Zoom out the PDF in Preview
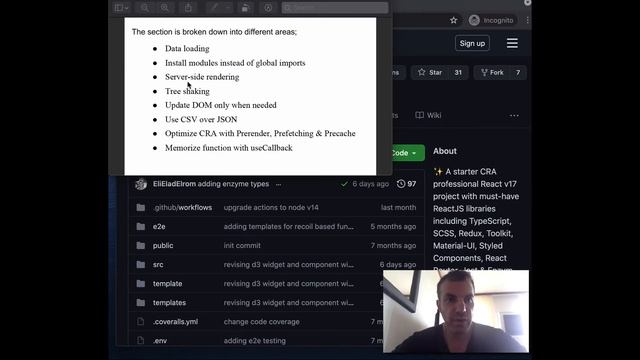Image resolution: width=640 pixels, height=360 pixels. pos(145,8)
